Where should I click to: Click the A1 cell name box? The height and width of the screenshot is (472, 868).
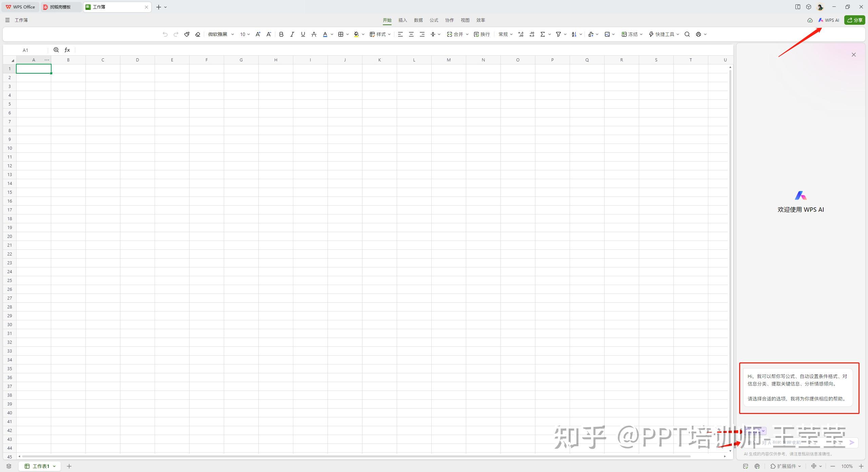coord(25,50)
